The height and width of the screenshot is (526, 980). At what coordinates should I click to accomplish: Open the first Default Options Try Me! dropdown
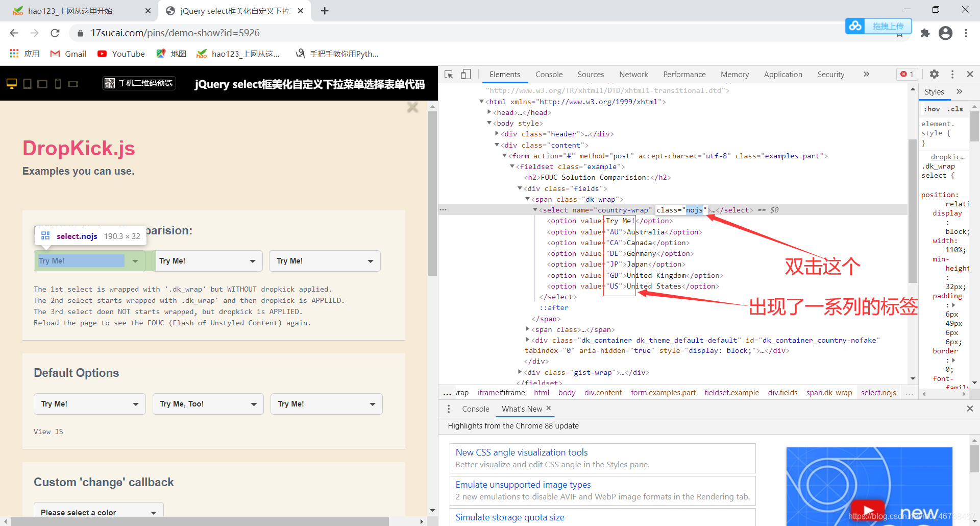click(x=90, y=404)
